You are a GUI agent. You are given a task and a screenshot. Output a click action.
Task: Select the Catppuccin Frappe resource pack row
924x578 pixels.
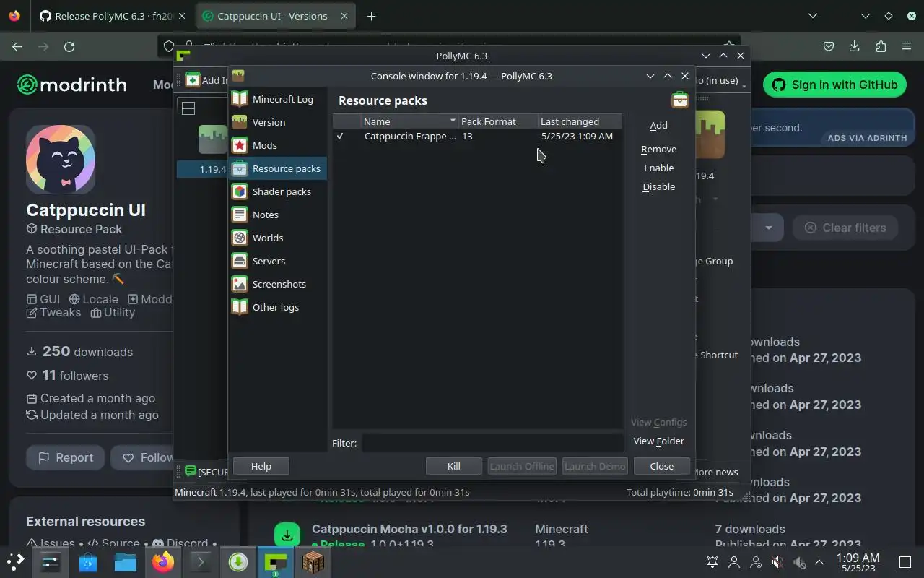click(x=477, y=136)
